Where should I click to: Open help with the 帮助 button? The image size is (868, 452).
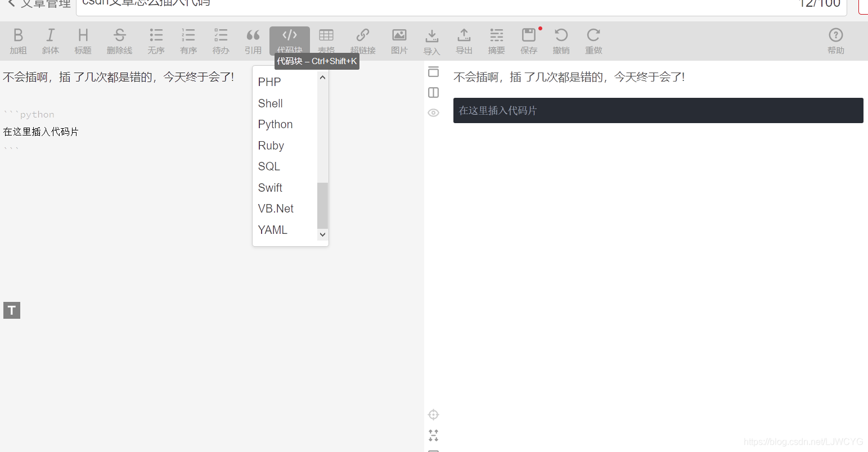tap(836, 40)
